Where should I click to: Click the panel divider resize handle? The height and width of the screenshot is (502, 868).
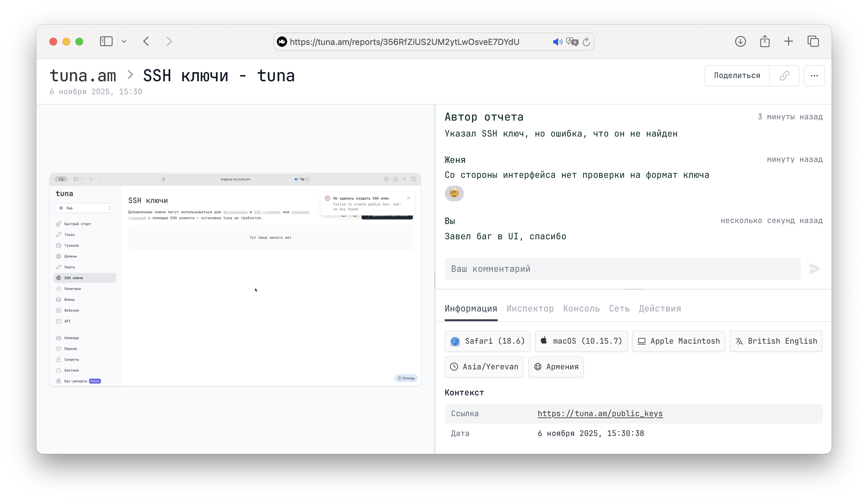pos(435,279)
